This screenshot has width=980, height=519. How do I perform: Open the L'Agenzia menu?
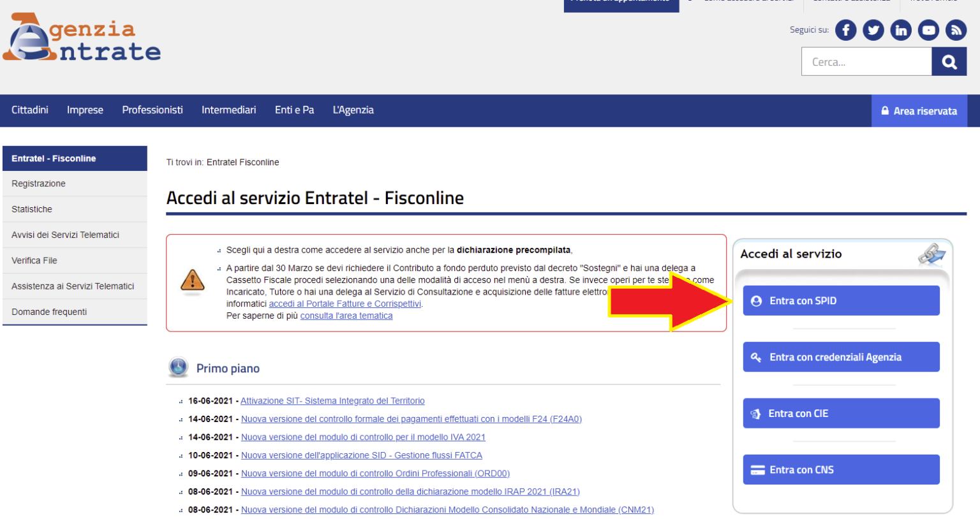click(353, 110)
